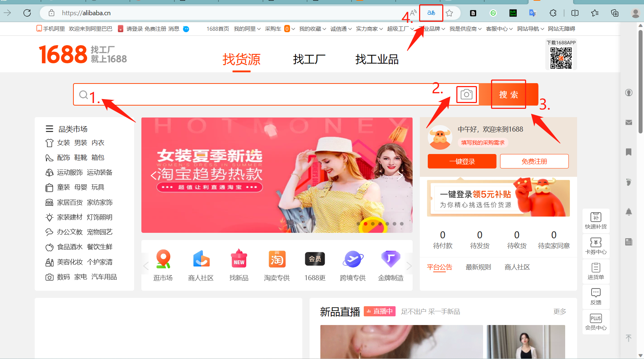Open 进货单 in right toolbar
This screenshot has width=644, height=359.
coord(596,271)
